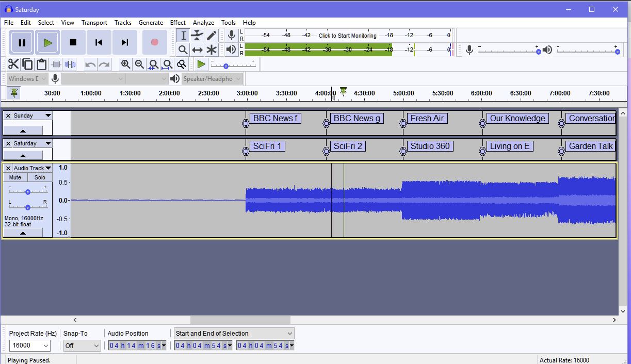631x364 pixels.
Task: Enable Solo on the Audio Track
Action: (x=40, y=177)
